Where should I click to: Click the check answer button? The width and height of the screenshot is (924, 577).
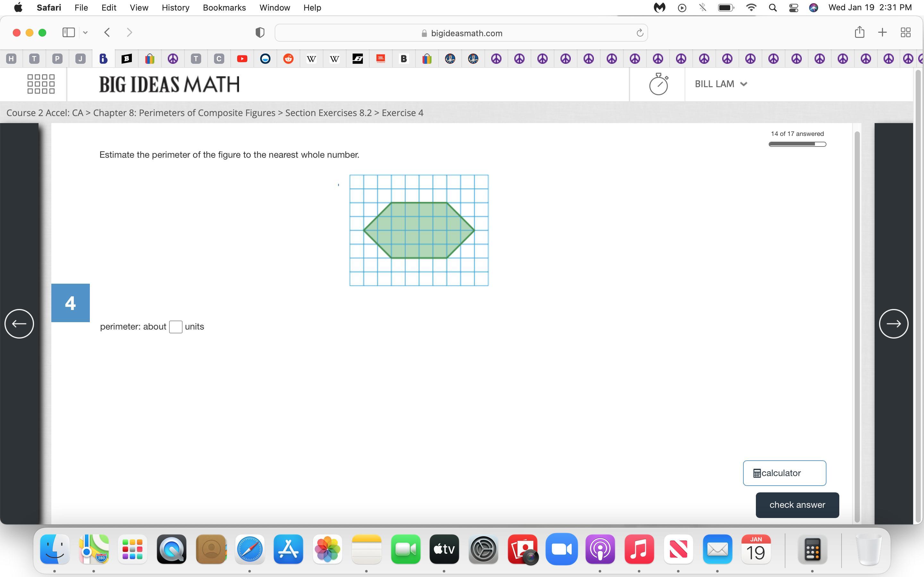(797, 505)
